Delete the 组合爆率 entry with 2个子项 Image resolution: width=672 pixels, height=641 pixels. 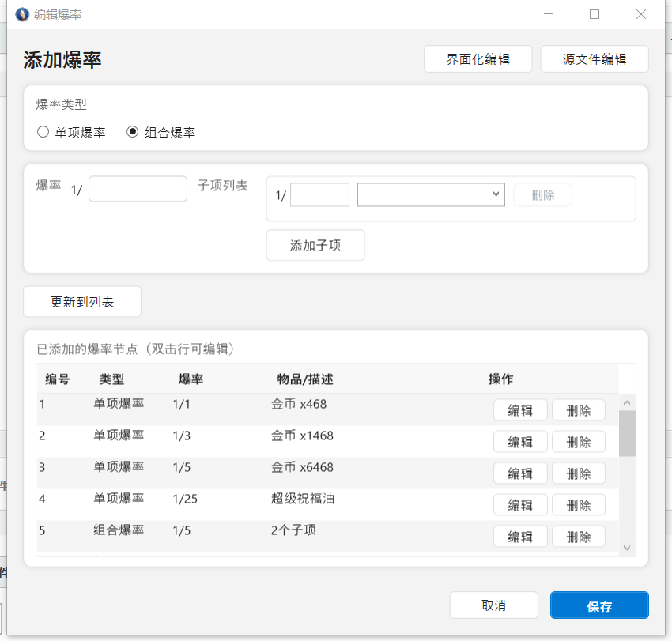click(578, 536)
